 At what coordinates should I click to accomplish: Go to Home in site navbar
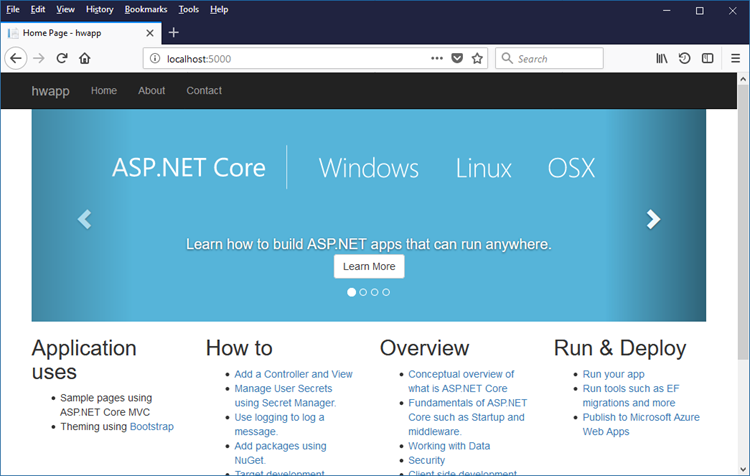pyautogui.click(x=104, y=90)
